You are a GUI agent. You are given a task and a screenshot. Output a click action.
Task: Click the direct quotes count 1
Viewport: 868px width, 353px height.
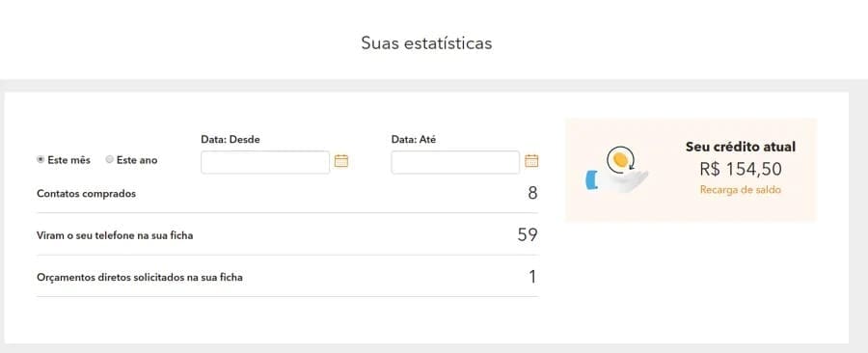coord(532,277)
